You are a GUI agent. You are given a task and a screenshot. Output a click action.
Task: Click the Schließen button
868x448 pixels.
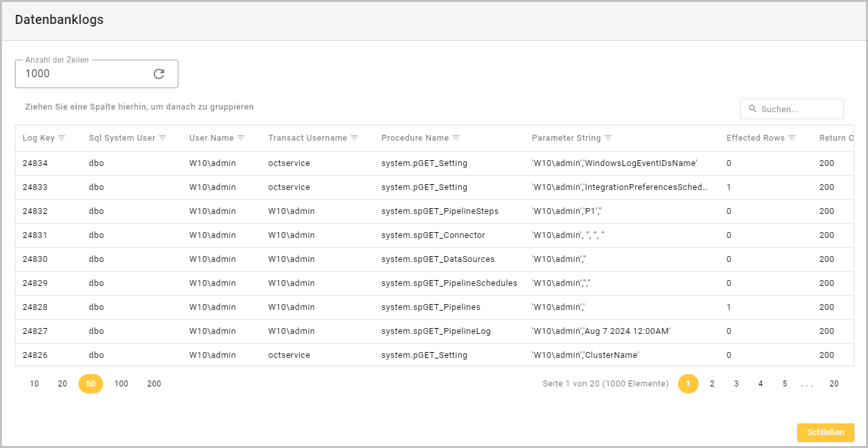pos(825,432)
